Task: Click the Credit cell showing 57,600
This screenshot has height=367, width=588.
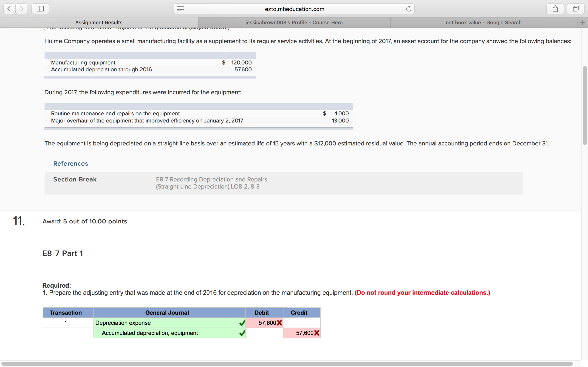Action: [x=302, y=333]
